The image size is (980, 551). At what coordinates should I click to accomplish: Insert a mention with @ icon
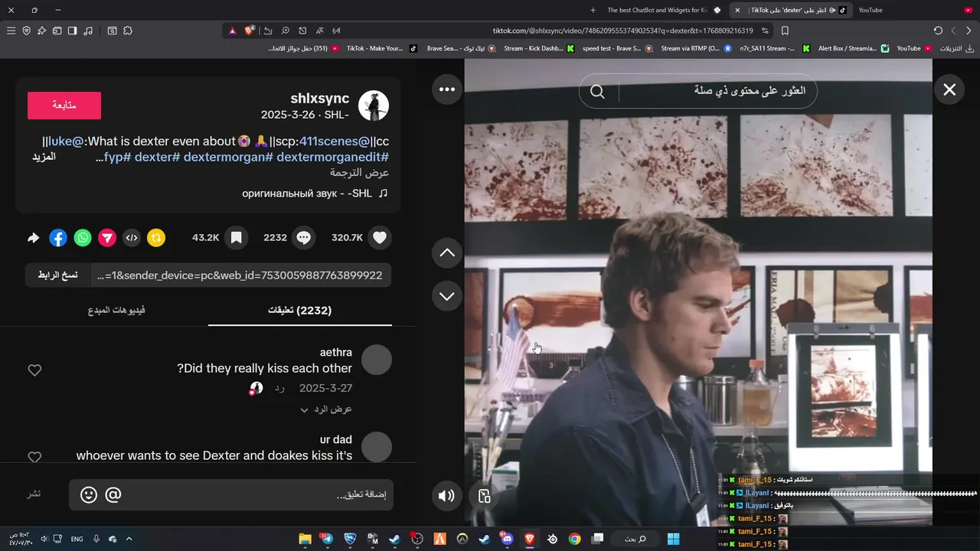[113, 495]
